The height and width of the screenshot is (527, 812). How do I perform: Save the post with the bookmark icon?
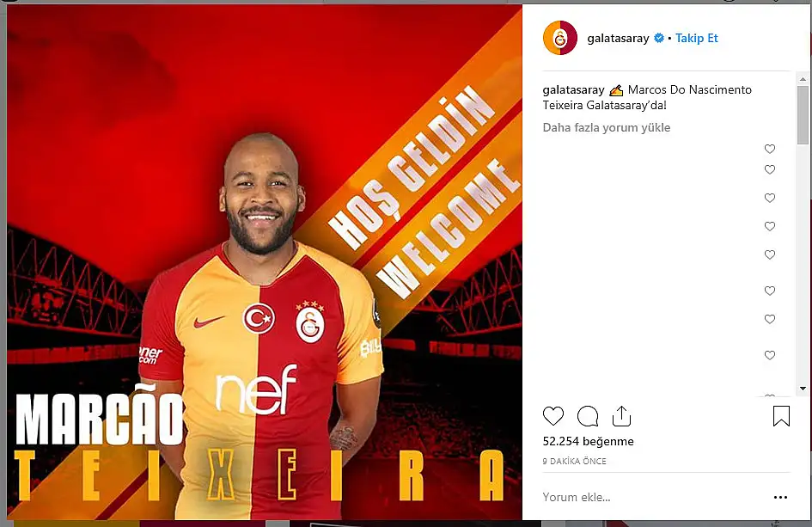(x=781, y=415)
